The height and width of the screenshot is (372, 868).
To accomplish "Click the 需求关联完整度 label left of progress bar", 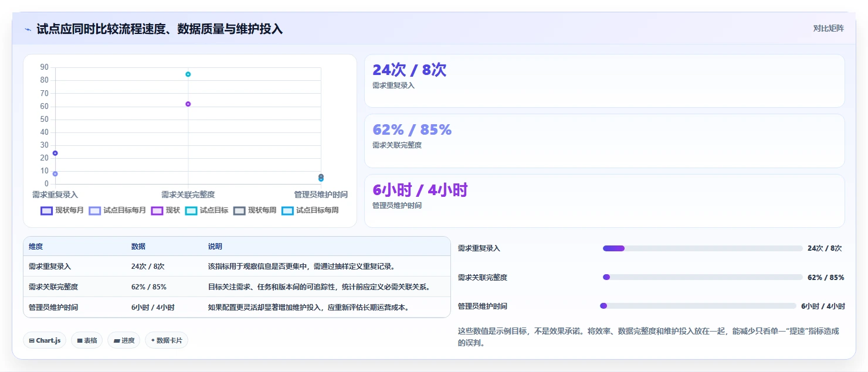I will click(483, 277).
